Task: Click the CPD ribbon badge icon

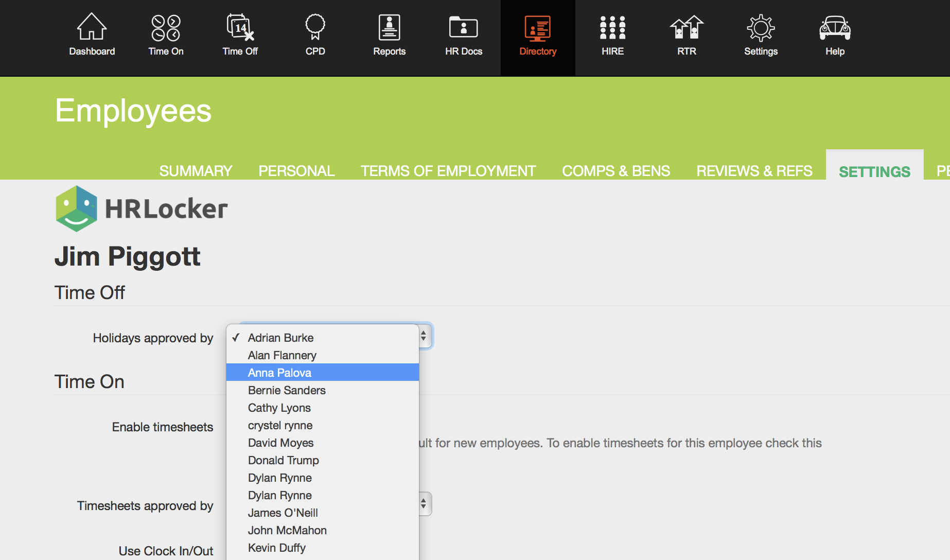Action: tap(315, 27)
